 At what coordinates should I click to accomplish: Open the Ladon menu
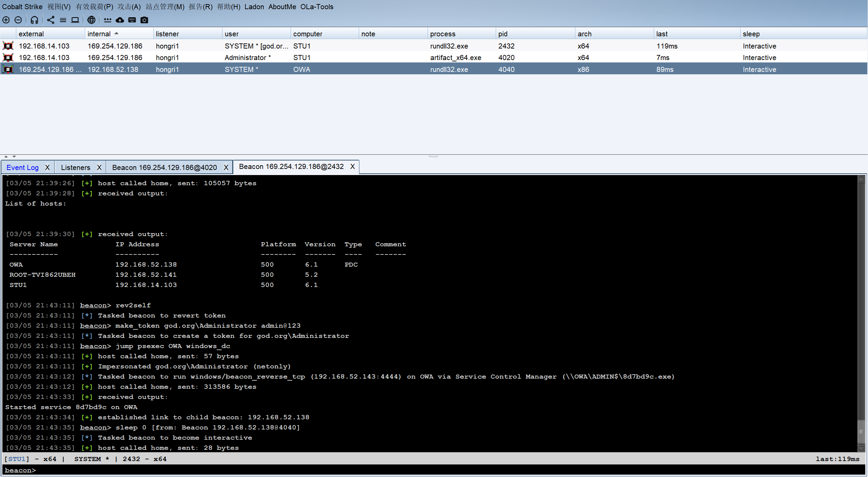pos(254,7)
